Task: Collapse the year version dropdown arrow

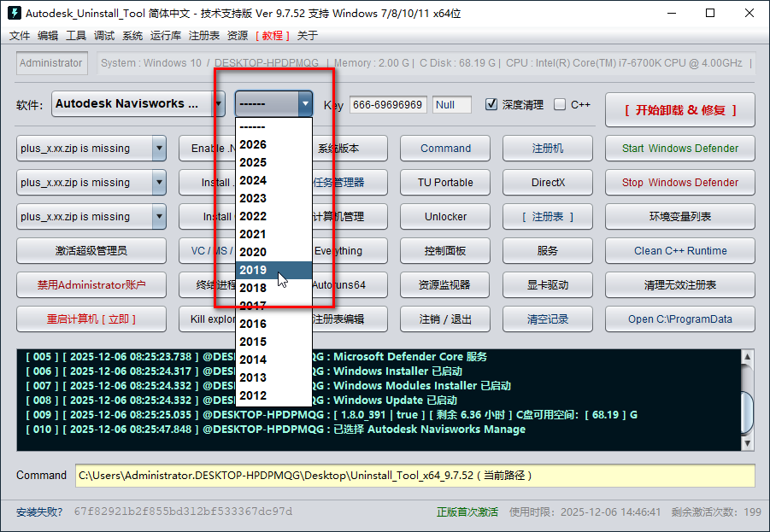Action: 305,103
